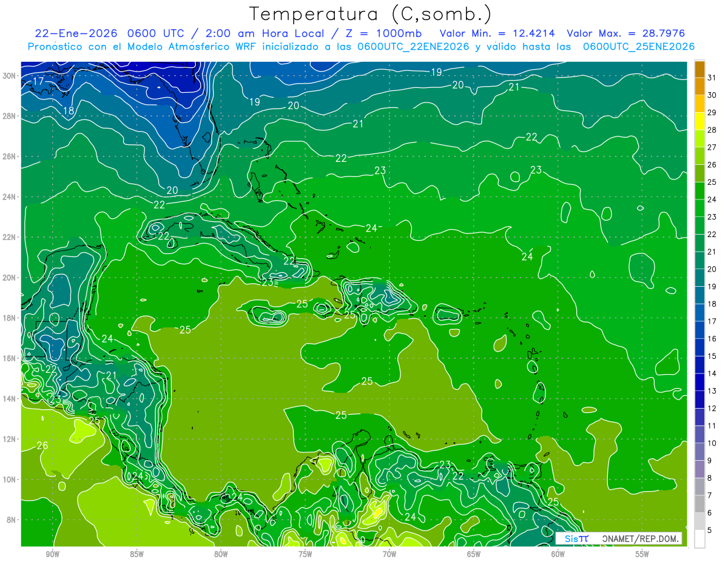Click the 'Valor Max. = 28.7976' value
The width and height of the screenshot is (728, 562).
click(x=627, y=33)
